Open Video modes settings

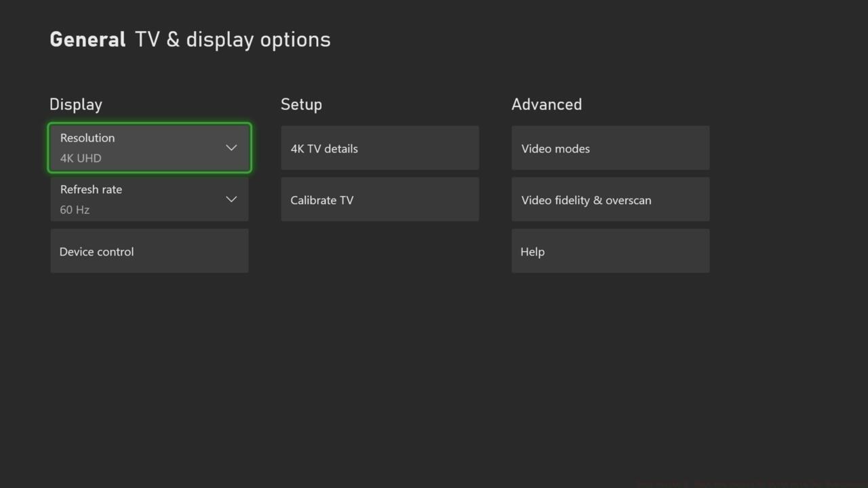[555, 148]
